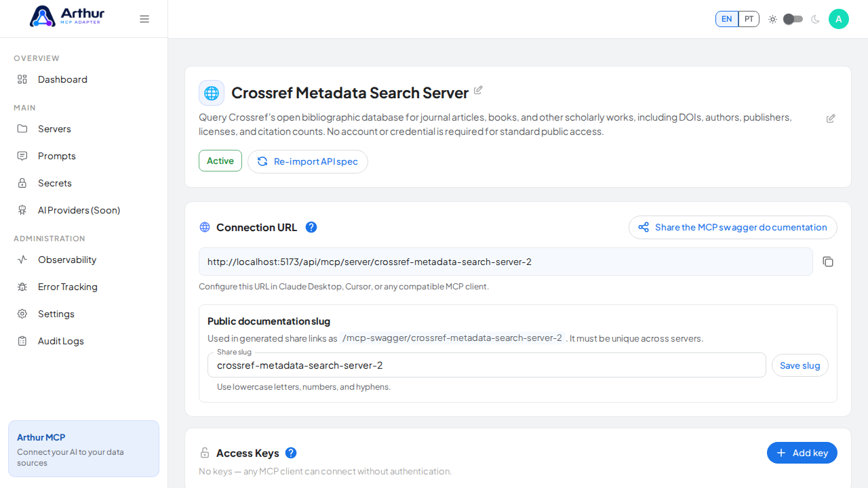The image size is (868, 488).
Task: Click the Public documentation slug heading
Action: [x=269, y=321]
